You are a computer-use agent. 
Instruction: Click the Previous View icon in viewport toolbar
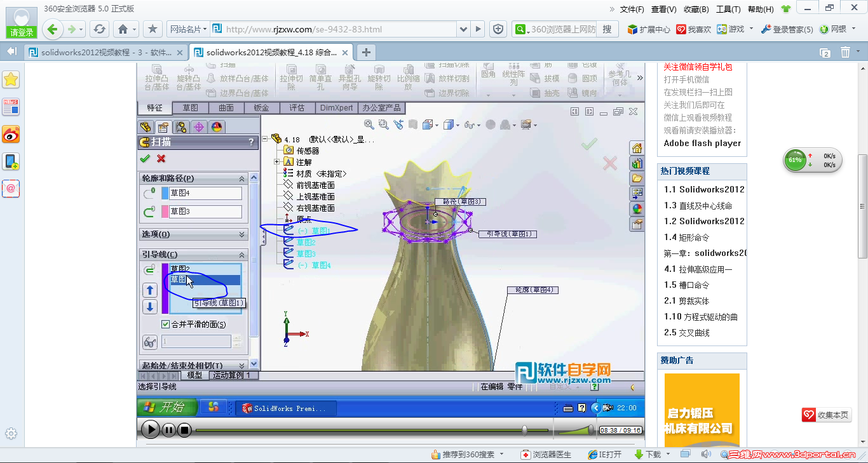(398, 124)
